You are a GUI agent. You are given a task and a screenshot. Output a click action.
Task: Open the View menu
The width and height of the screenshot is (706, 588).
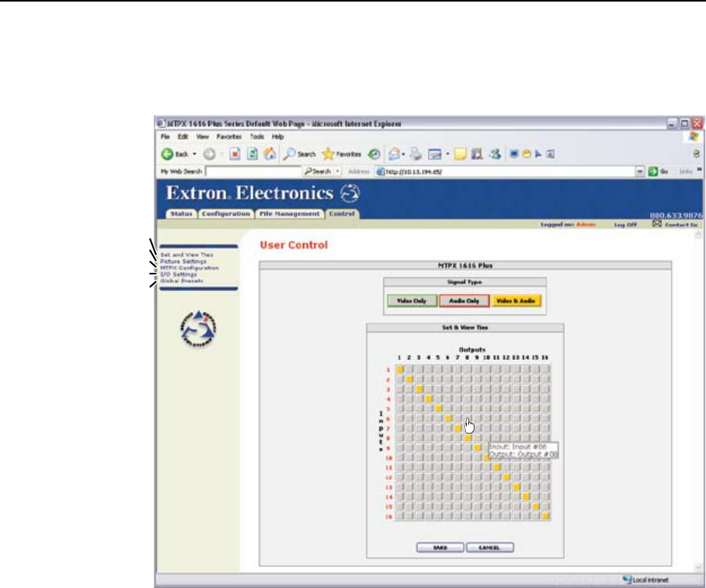202,136
